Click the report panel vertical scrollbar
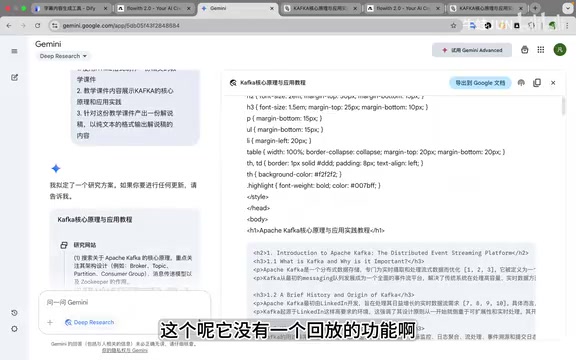Image resolution: width=576 pixels, height=360 pixels. point(564,107)
